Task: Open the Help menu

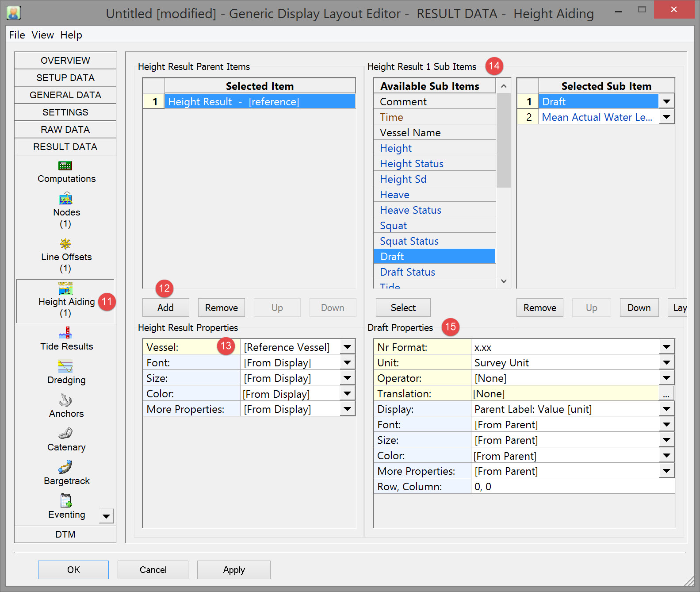Action: tap(71, 35)
